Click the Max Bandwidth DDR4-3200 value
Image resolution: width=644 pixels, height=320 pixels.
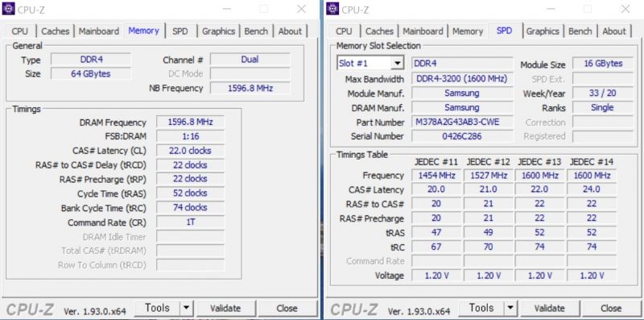(x=462, y=78)
